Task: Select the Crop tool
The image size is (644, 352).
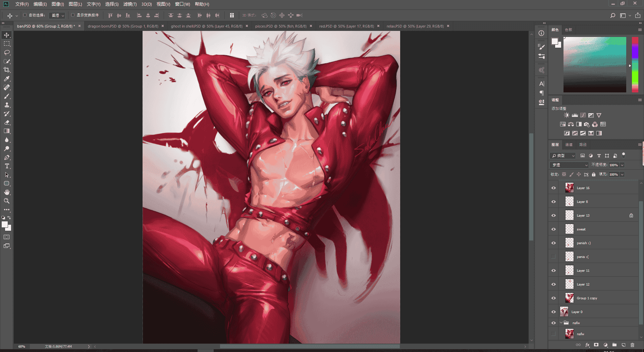Action: pyautogui.click(x=7, y=70)
